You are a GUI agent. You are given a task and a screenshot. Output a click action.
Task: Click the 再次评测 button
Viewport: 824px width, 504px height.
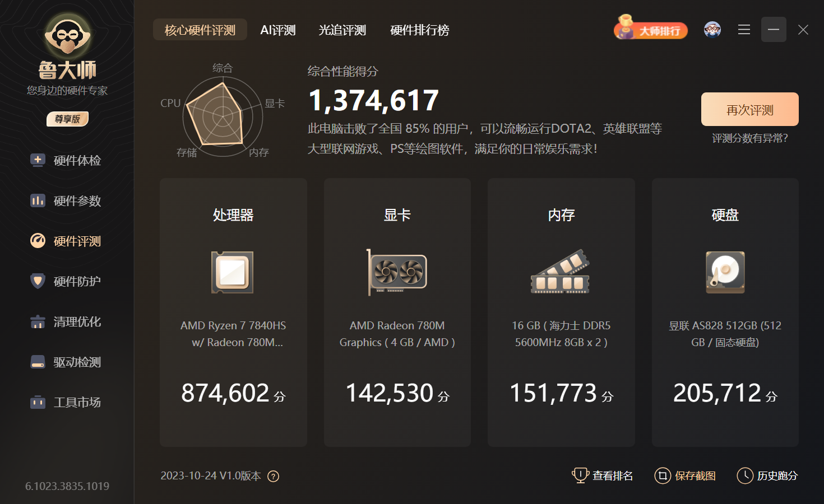(750, 109)
